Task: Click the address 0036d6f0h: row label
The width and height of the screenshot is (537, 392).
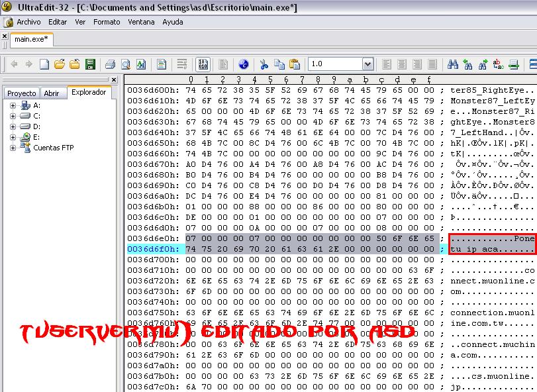Action: coord(153,249)
